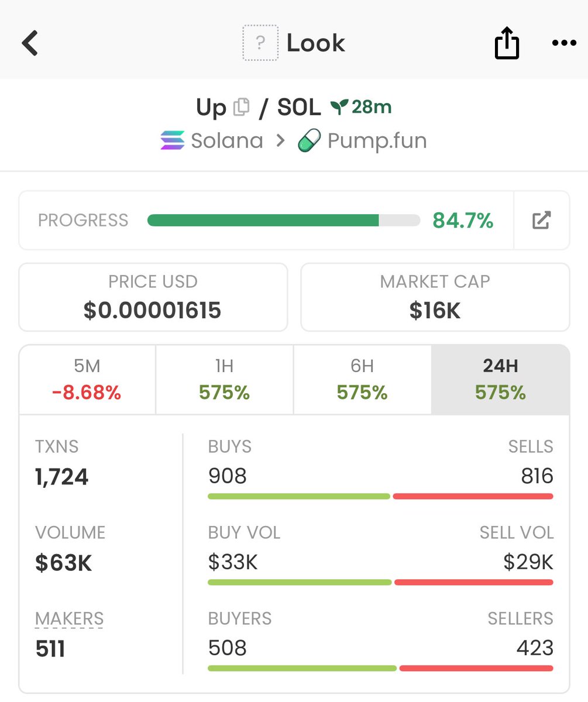588x702 pixels.
Task: Tap the SELL VOL label
Action: point(517,532)
